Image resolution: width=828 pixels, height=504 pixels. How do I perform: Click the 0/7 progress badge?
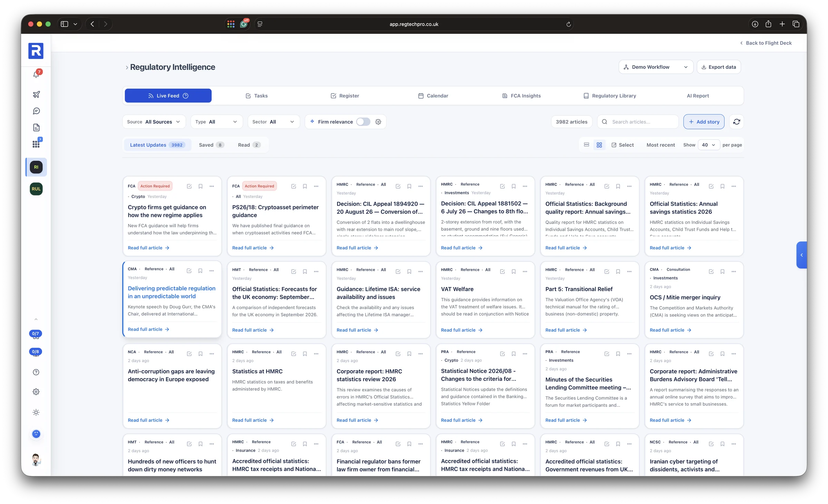[x=36, y=334]
